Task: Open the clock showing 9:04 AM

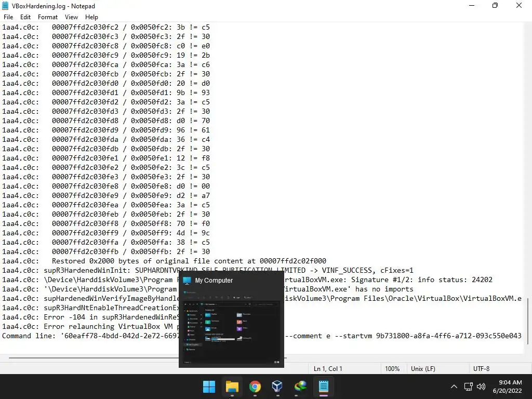Action: point(507,387)
